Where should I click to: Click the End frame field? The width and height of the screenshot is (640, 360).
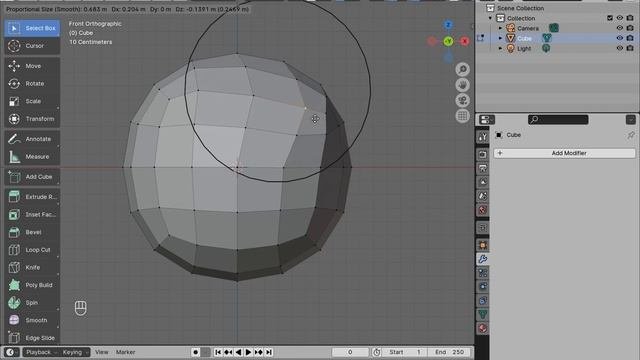[x=450, y=352]
